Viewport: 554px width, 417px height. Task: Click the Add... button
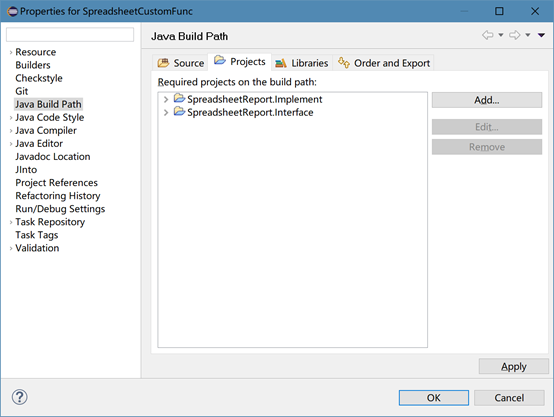click(x=487, y=100)
